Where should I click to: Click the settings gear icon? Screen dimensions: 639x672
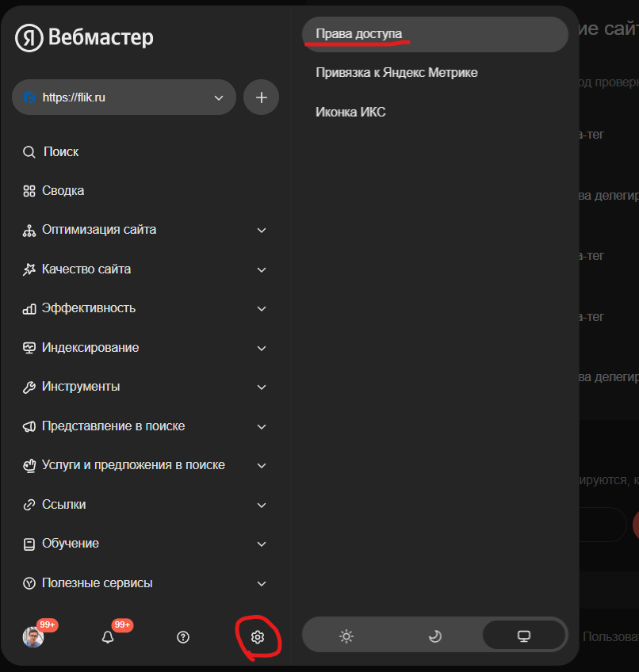click(x=258, y=637)
